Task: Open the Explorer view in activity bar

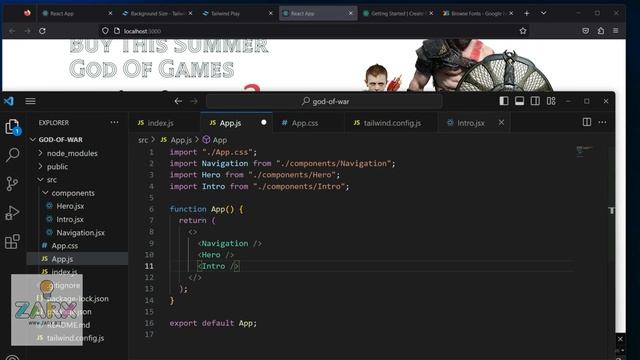Action: coord(12,127)
